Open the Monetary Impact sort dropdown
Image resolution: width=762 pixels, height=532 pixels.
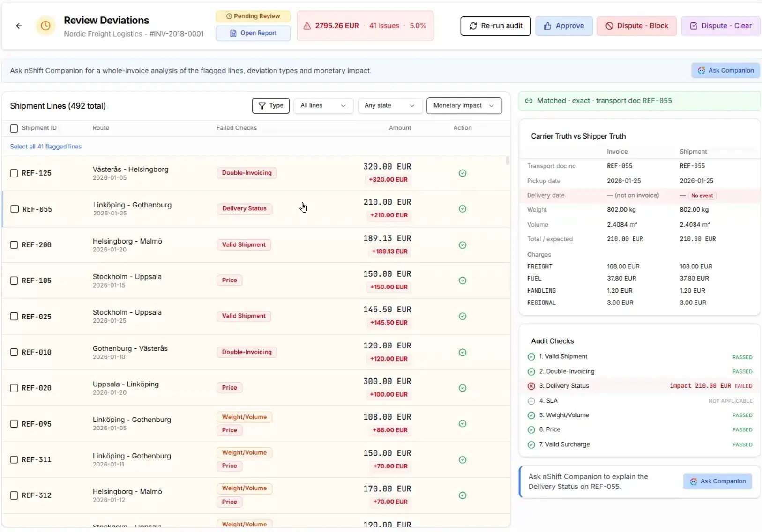[x=464, y=106]
